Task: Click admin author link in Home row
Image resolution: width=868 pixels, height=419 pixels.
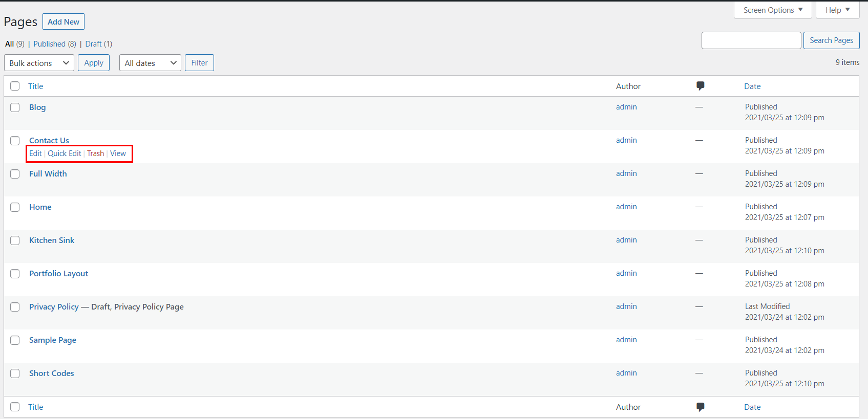Action: [626, 207]
